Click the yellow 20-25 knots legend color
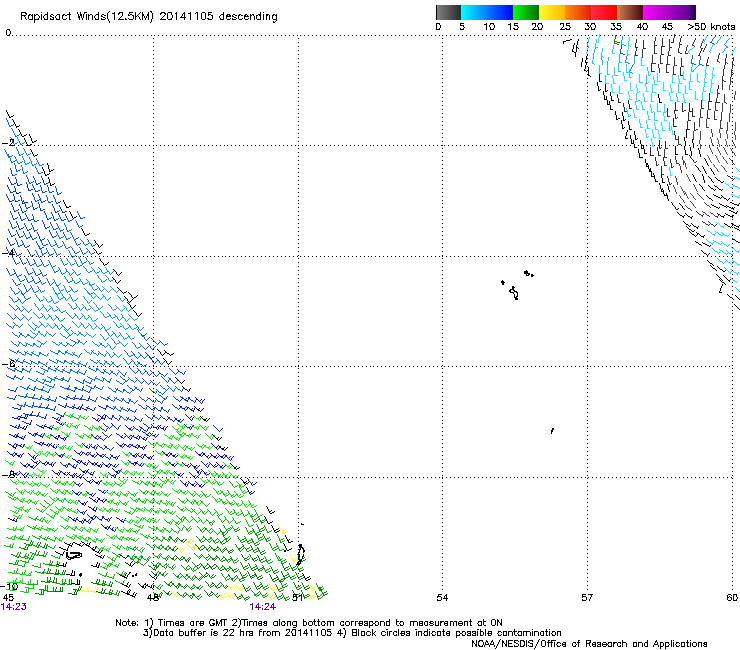Image resolution: width=740 pixels, height=650 pixels. (x=552, y=12)
